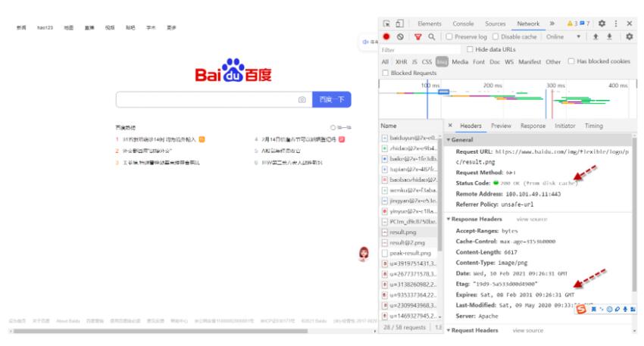Stop recording the network log

pos(386,36)
